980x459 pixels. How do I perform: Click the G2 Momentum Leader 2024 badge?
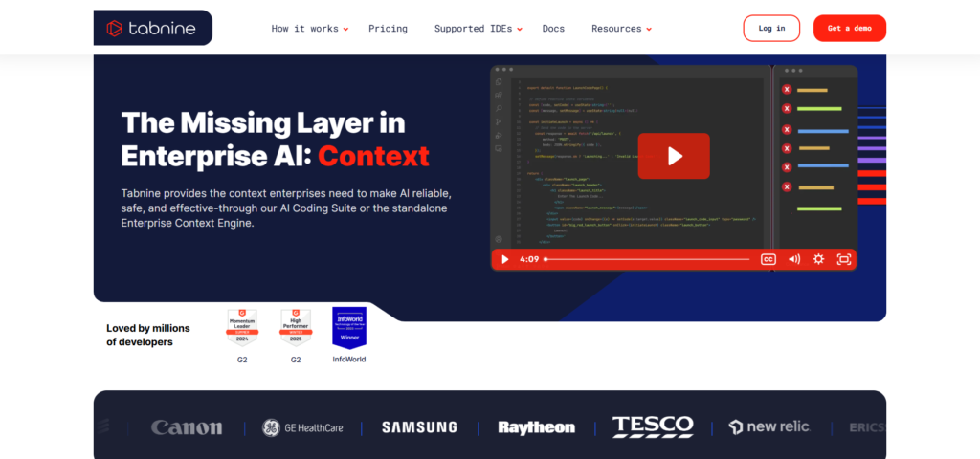click(242, 328)
